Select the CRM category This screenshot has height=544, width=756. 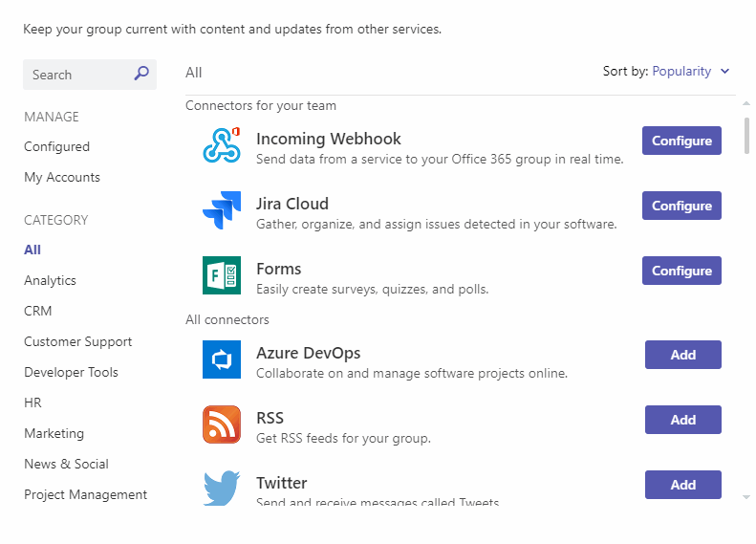(x=37, y=311)
